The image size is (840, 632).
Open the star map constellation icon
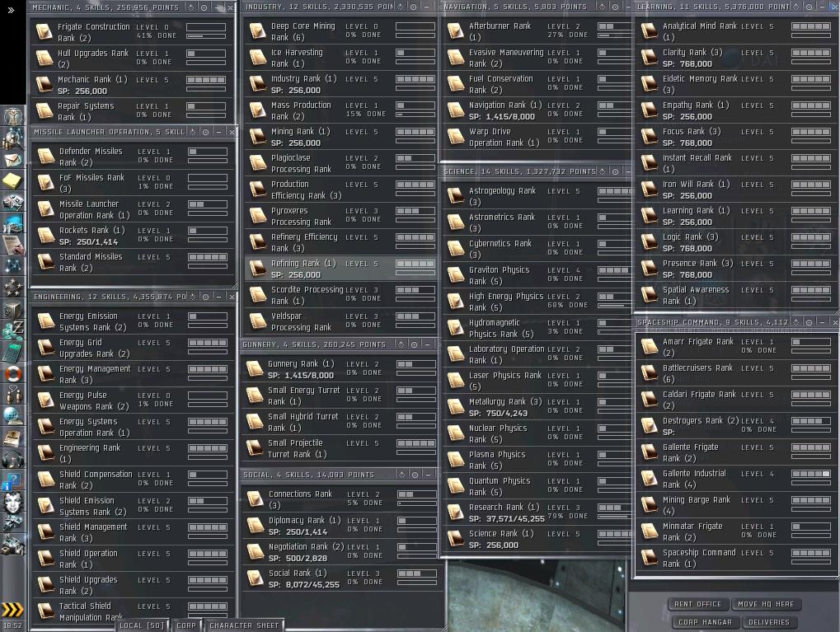click(13, 265)
